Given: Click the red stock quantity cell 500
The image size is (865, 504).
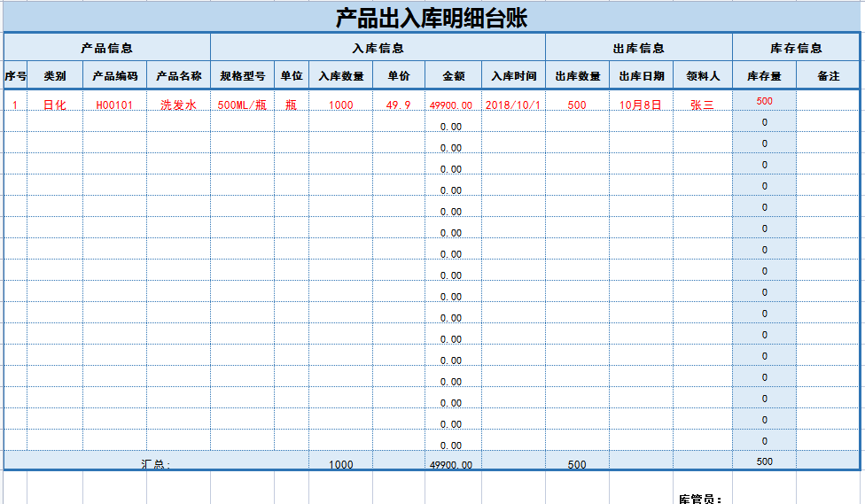Looking at the screenshot, I should tap(764, 100).
